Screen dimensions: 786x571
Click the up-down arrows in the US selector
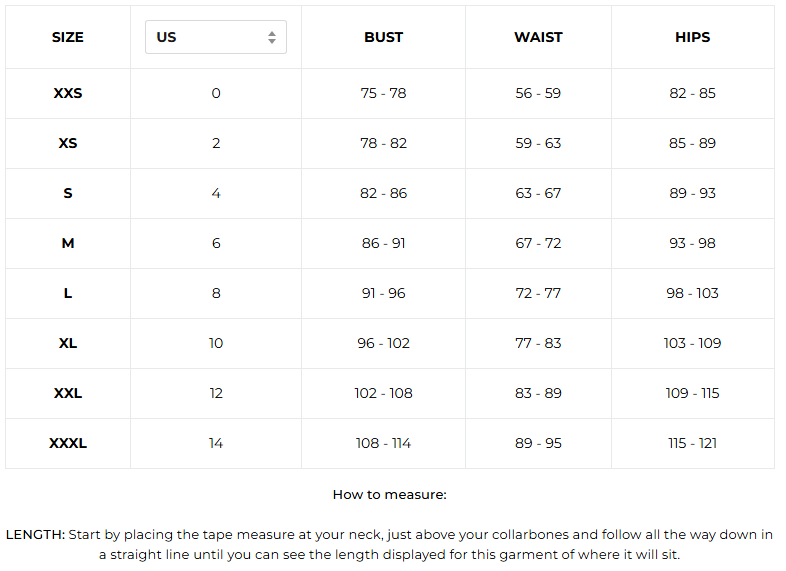[272, 37]
